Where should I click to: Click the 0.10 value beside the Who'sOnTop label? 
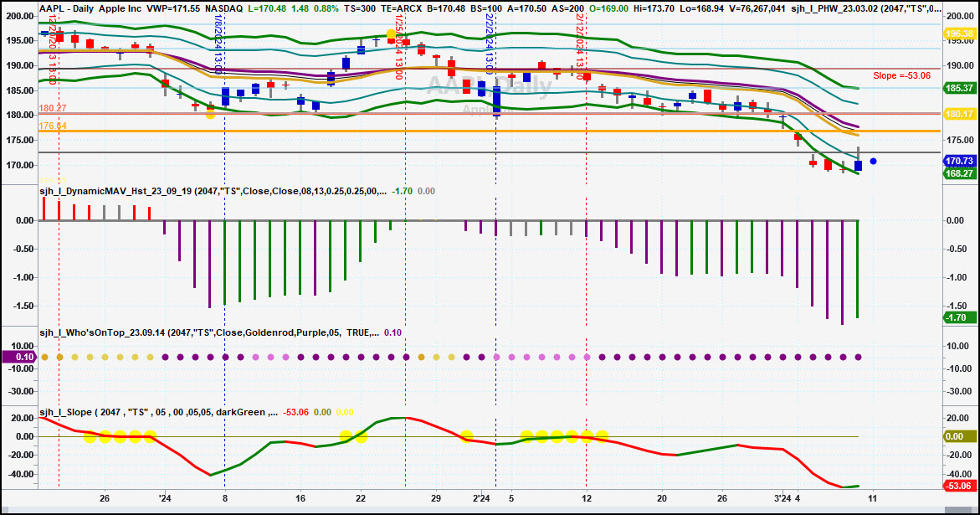(x=393, y=332)
